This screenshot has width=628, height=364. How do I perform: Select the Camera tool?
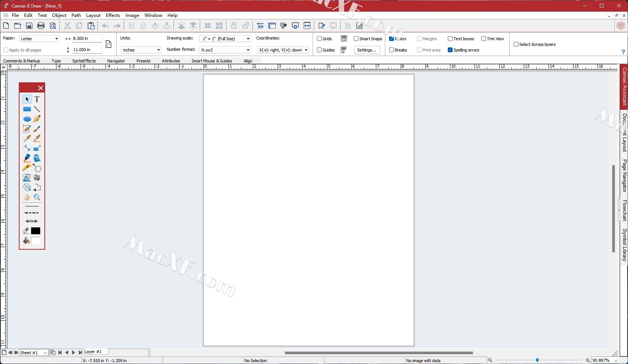click(37, 177)
